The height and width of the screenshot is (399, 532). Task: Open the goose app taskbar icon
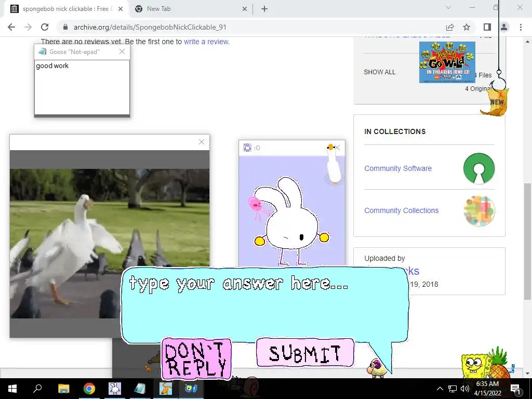pyautogui.click(x=166, y=389)
